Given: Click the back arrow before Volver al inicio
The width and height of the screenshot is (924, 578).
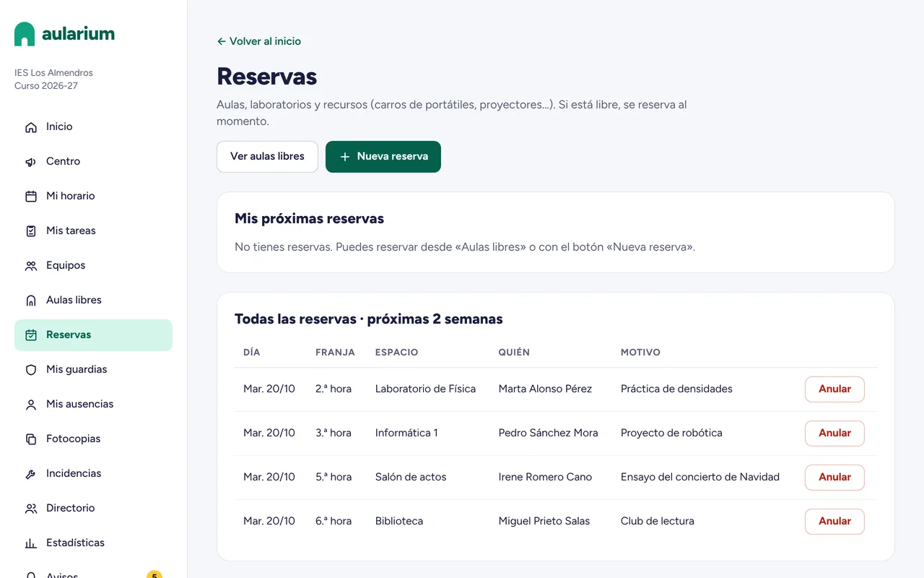Looking at the screenshot, I should click(x=222, y=42).
